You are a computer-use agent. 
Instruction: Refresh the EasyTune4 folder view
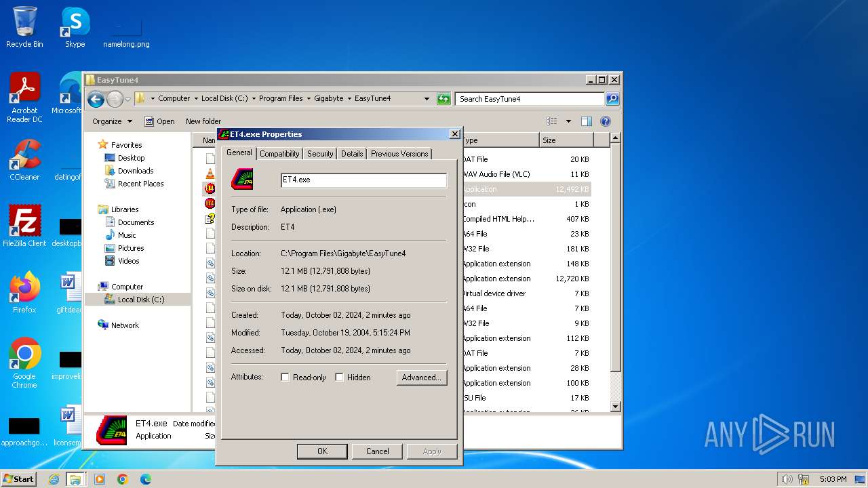pyautogui.click(x=443, y=99)
